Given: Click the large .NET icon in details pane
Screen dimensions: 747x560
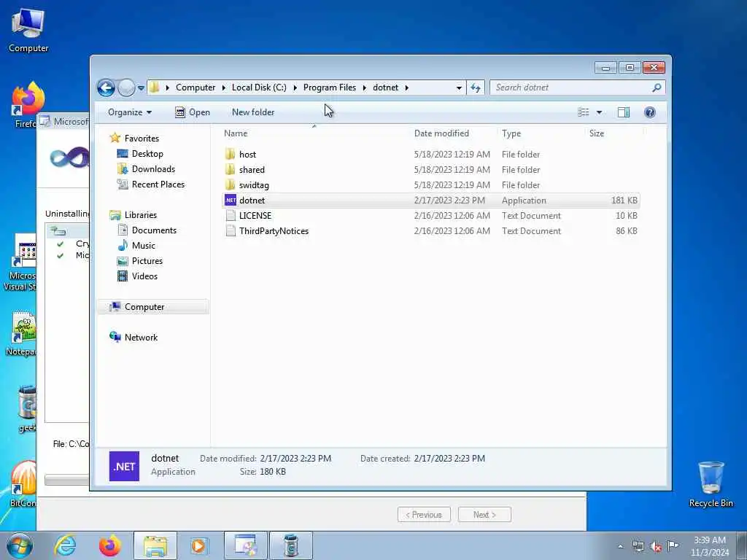Looking at the screenshot, I should coord(124,466).
